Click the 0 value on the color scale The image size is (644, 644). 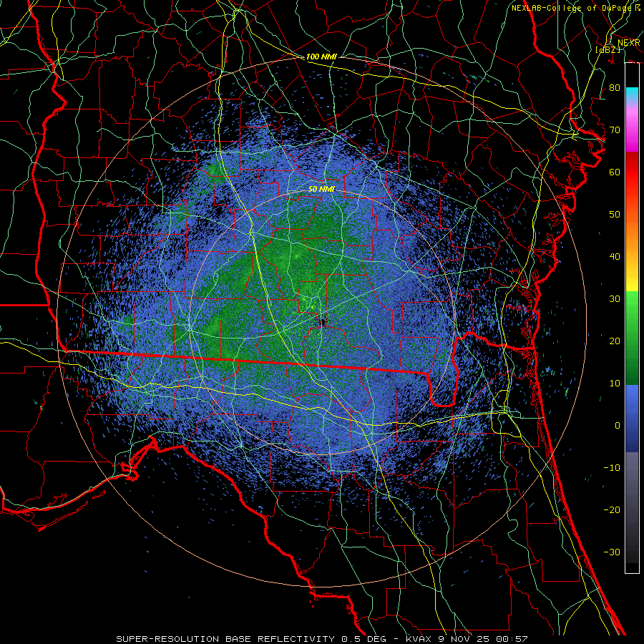coord(618,426)
